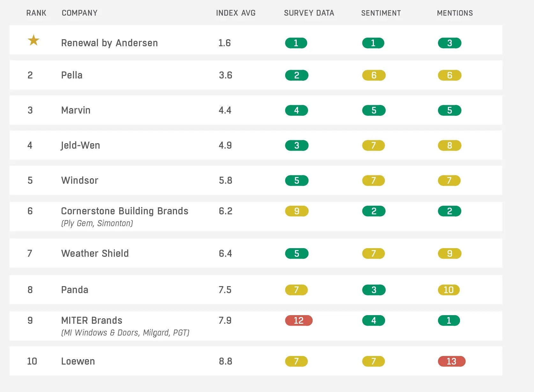
Task: Click the SURVEY DATA column header
Action: point(309,13)
